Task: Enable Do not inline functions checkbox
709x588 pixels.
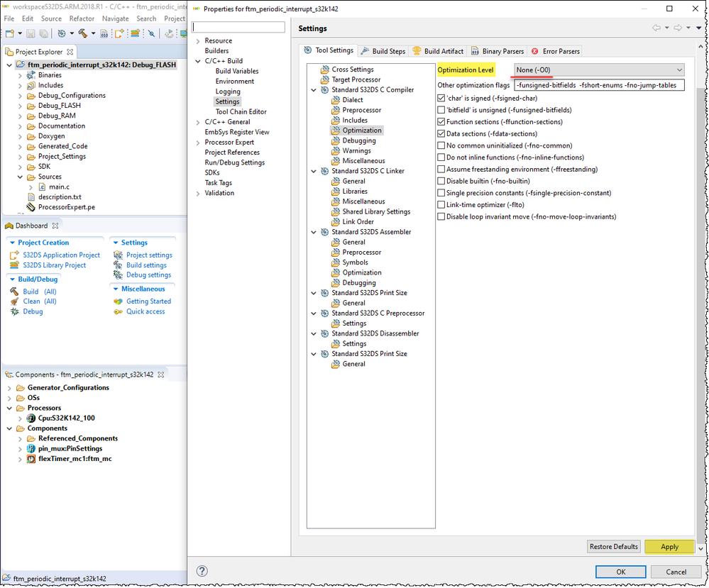Action: (x=441, y=157)
